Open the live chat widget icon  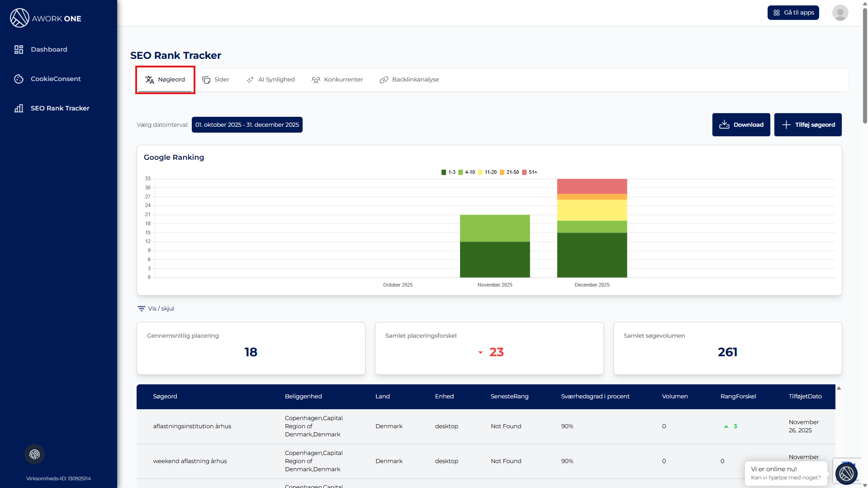pos(846,474)
